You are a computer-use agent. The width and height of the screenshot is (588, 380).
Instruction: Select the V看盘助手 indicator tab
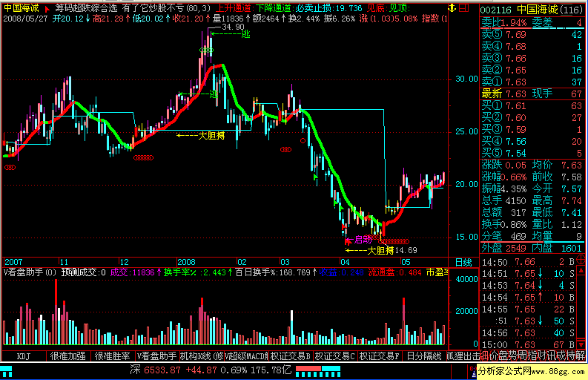click(156, 356)
